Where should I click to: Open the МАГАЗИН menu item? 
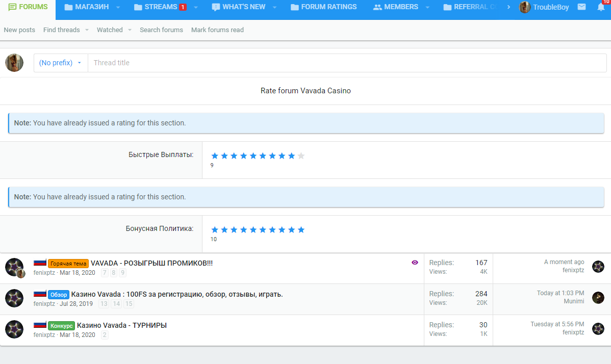pyautogui.click(x=87, y=7)
